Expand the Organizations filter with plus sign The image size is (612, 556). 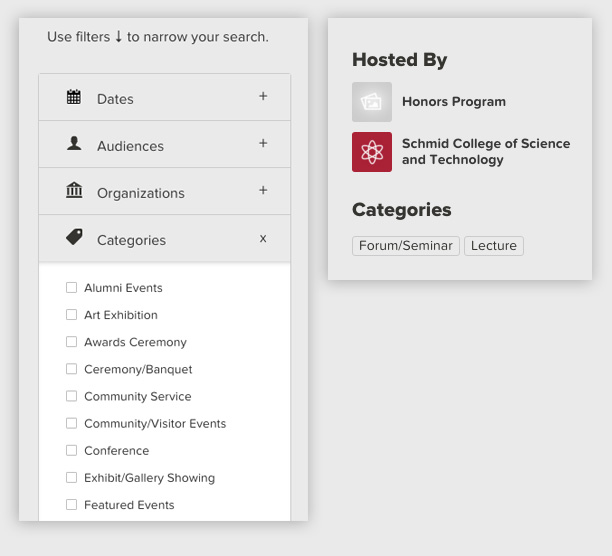click(x=263, y=191)
